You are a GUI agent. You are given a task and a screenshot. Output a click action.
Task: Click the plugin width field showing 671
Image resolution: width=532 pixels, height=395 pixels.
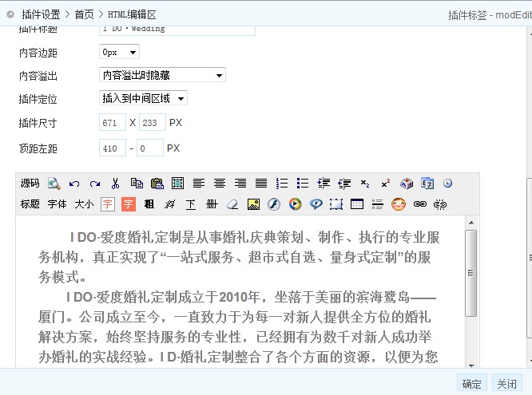113,122
